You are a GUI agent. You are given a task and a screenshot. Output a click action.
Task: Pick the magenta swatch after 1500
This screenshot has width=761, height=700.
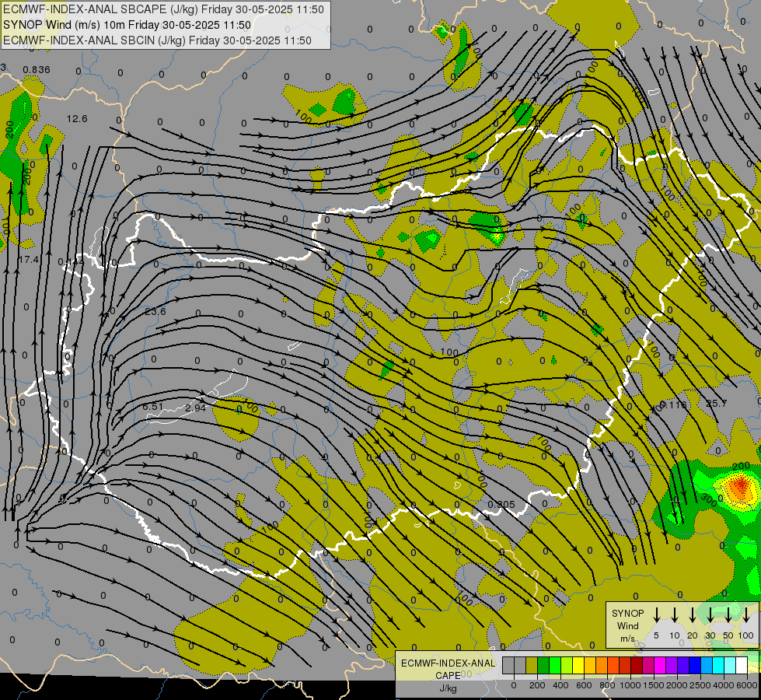(661, 665)
